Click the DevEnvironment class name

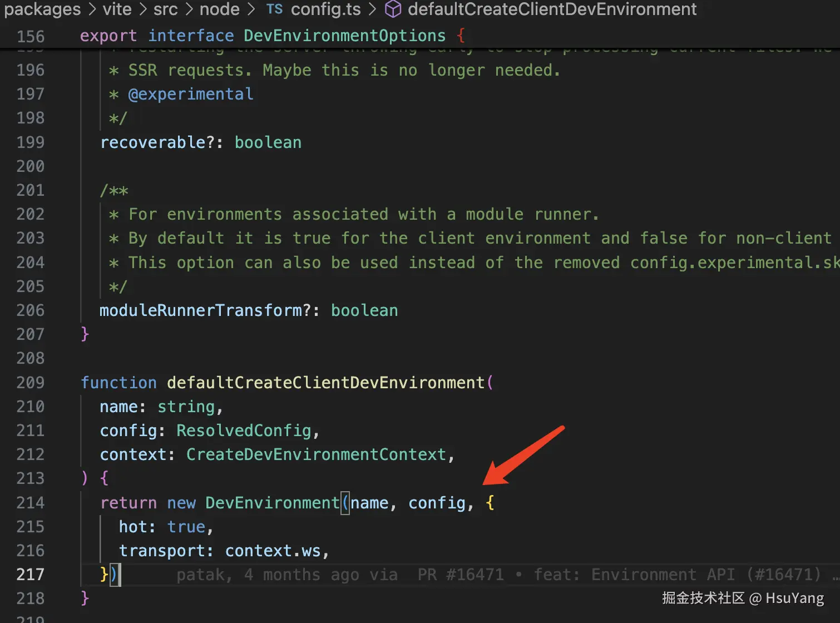point(272,503)
